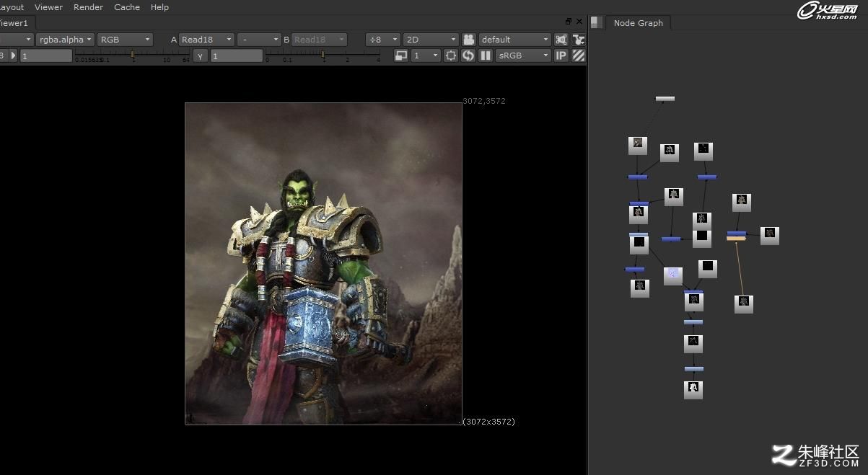Image resolution: width=868 pixels, height=475 pixels.
Task: Open the 2D view mode dropdown
Action: [431, 40]
